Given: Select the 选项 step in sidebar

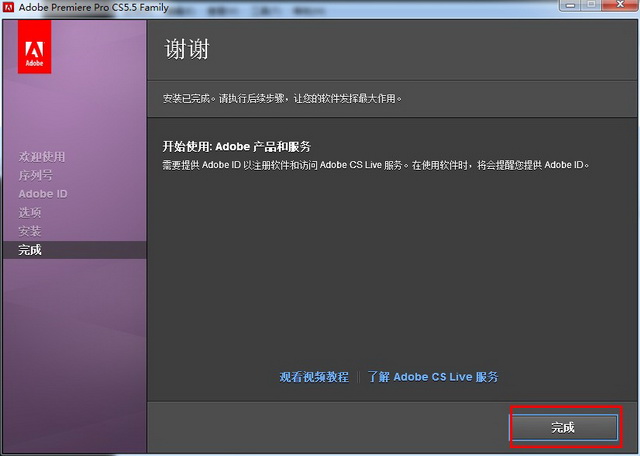Looking at the screenshot, I should (x=30, y=212).
